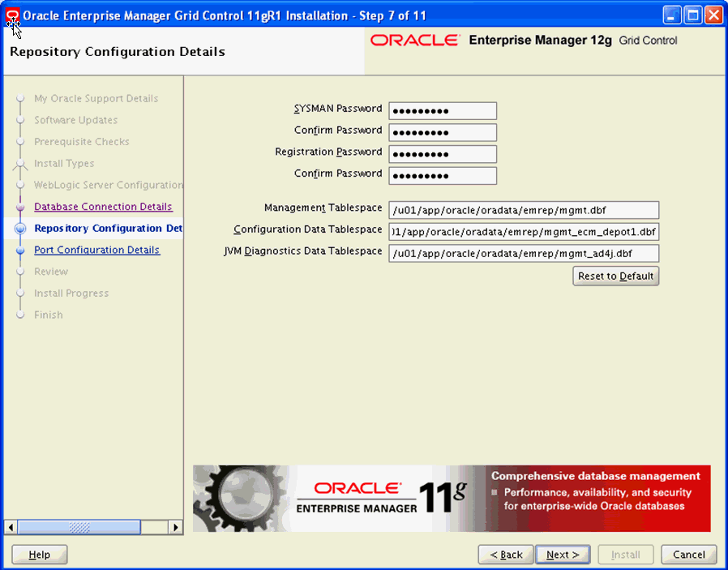Click the Repository Configuration step bullet icon
Viewport: 728px width, 570px height.
coord(20,229)
